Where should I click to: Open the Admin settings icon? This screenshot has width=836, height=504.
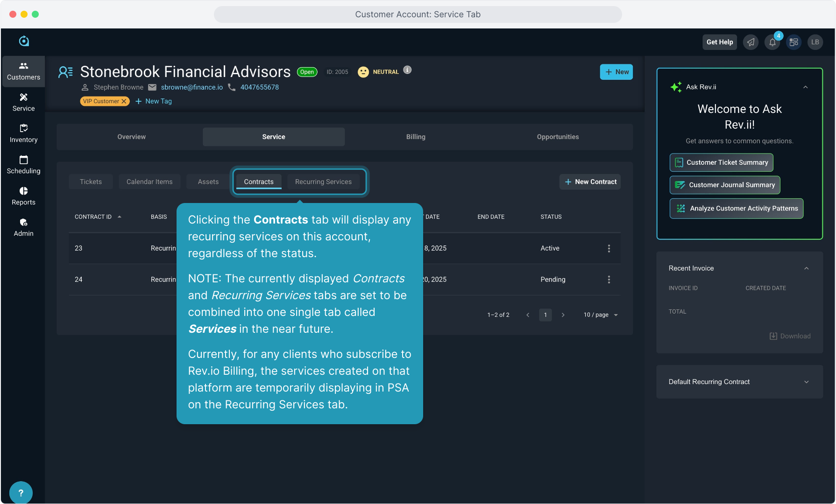tap(23, 223)
